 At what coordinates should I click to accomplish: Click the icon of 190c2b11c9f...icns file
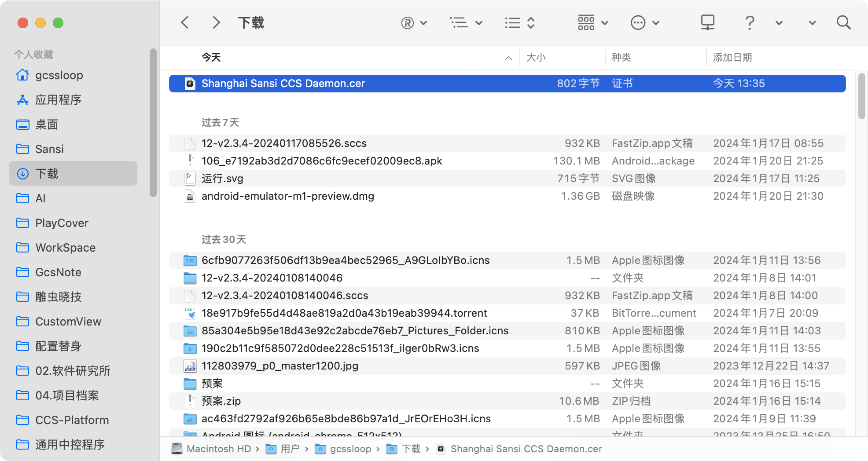click(x=190, y=348)
